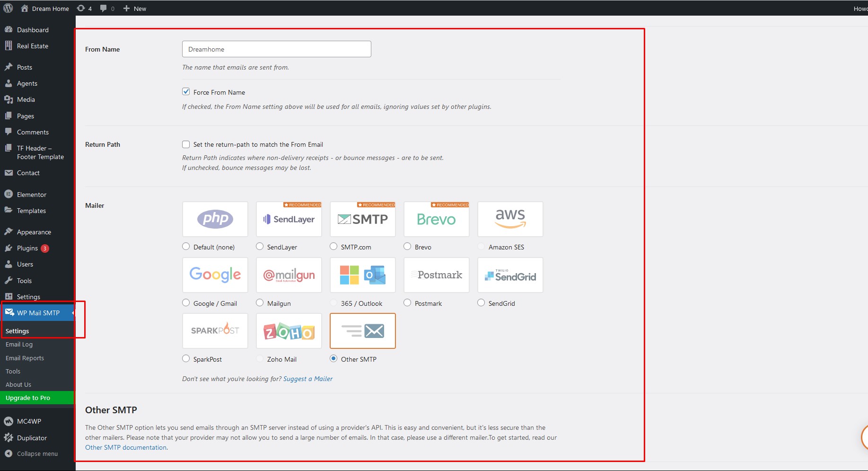Click the Dream Home site name link
The image size is (868, 471).
(51, 9)
